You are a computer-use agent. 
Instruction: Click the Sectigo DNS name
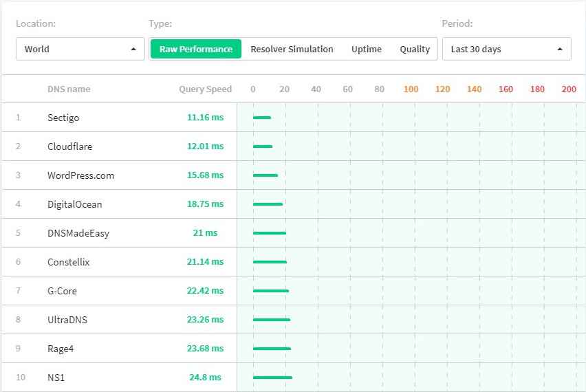pos(63,118)
